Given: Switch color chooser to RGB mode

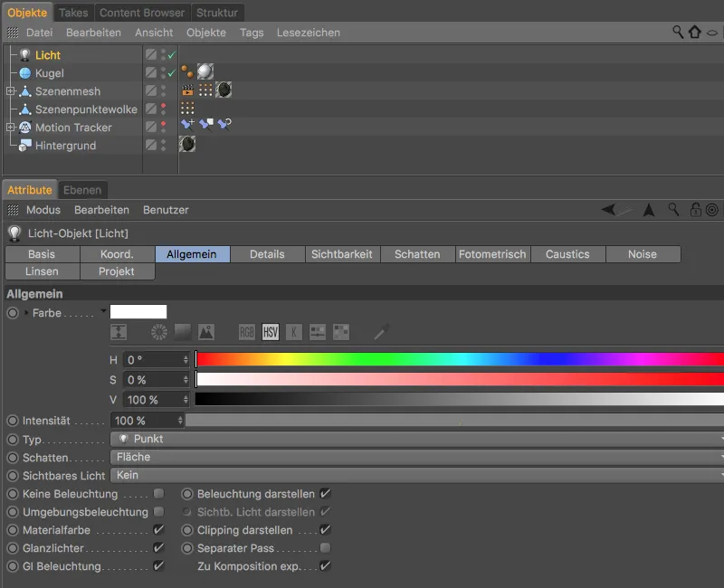Looking at the screenshot, I should coord(246,332).
